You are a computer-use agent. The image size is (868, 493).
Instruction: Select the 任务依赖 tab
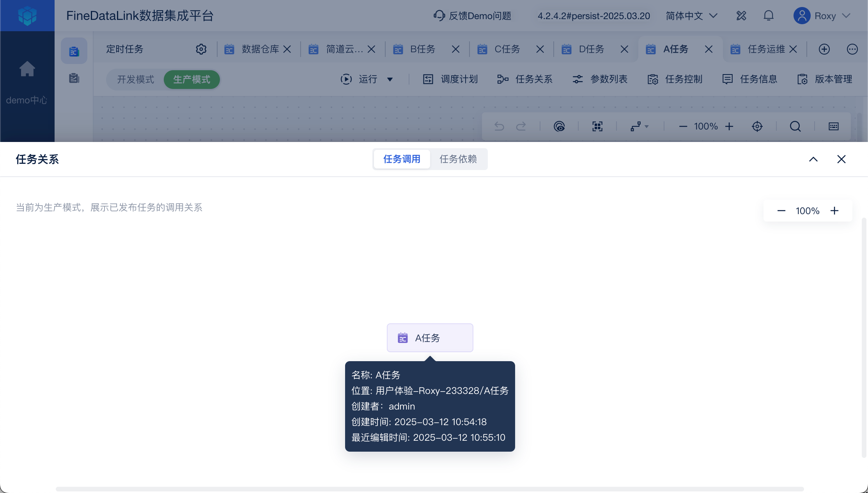click(x=458, y=159)
